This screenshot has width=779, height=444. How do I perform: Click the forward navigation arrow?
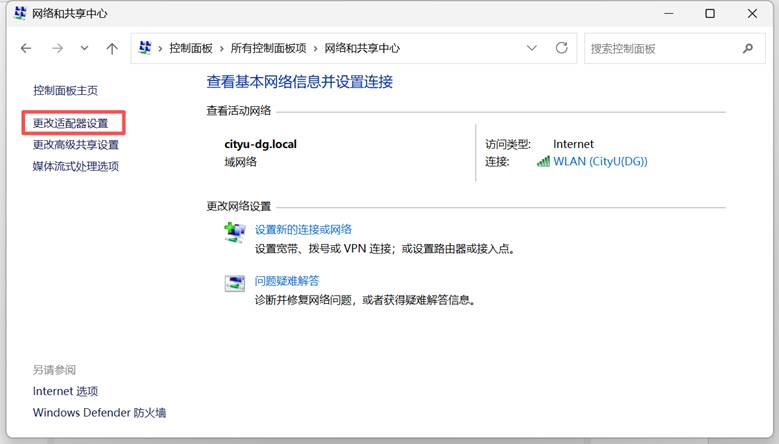[x=58, y=48]
